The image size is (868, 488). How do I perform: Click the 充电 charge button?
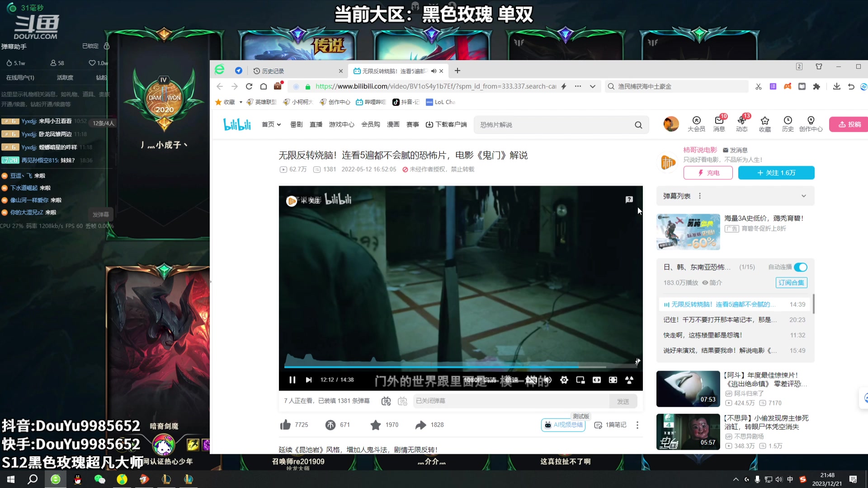pos(708,173)
